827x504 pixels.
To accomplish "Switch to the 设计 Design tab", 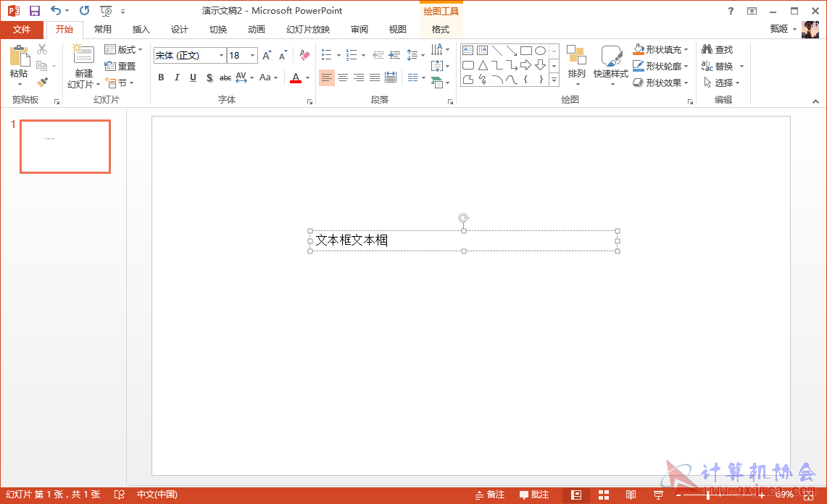I will (x=179, y=30).
